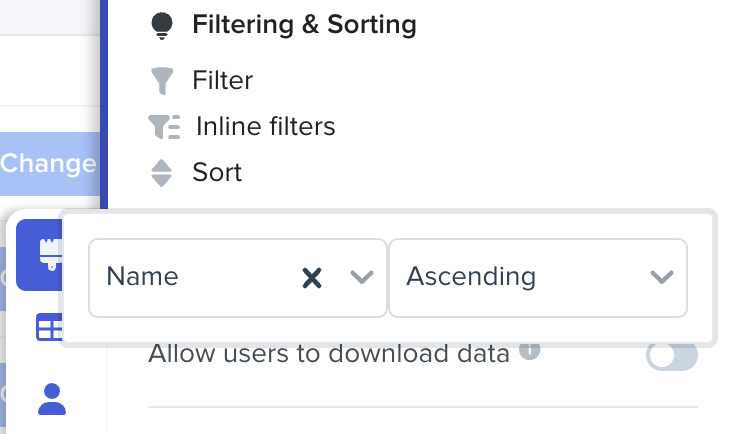Click the lightbulb icon beside Filtering & Sorting
Image resolution: width=736 pixels, height=434 pixels.
pos(161,27)
